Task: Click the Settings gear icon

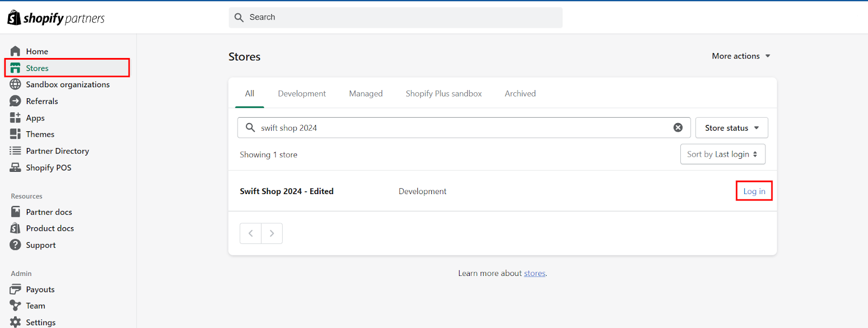Action: [15, 322]
